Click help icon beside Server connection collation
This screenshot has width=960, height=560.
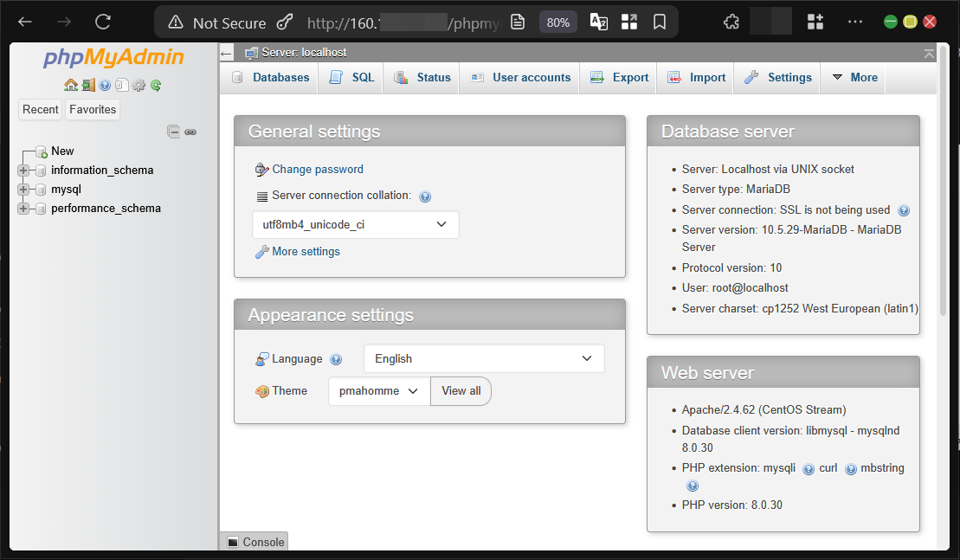[425, 196]
